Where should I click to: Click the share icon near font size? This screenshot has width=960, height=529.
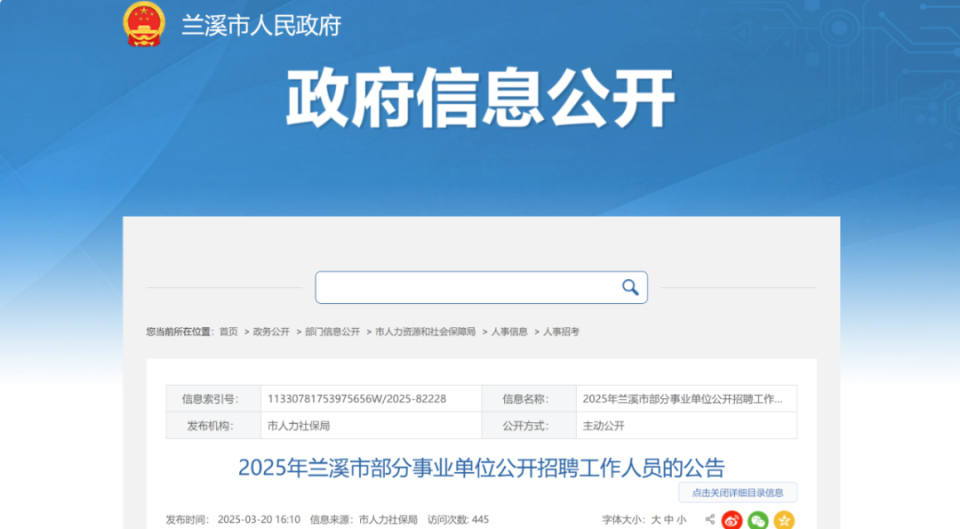coord(710,519)
